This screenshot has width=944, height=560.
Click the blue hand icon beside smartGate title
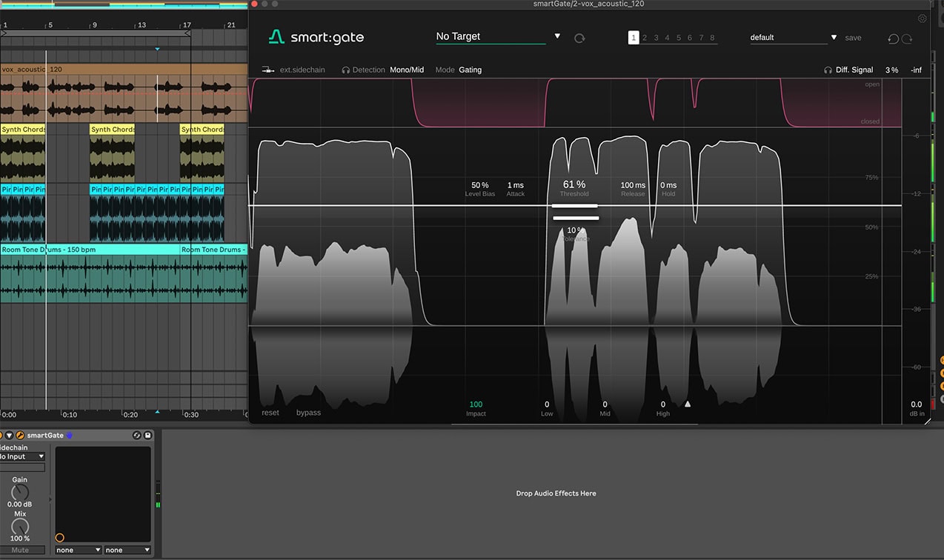pyautogui.click(x=70, y=436)
